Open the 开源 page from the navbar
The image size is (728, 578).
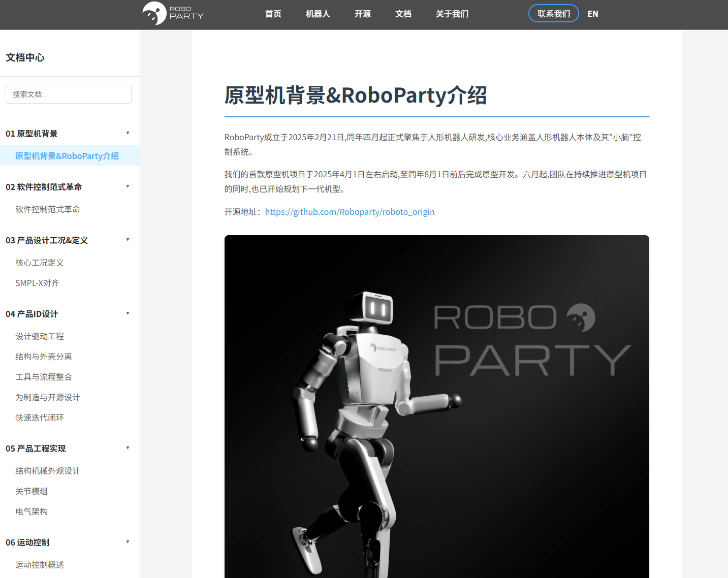coord(362,14)
